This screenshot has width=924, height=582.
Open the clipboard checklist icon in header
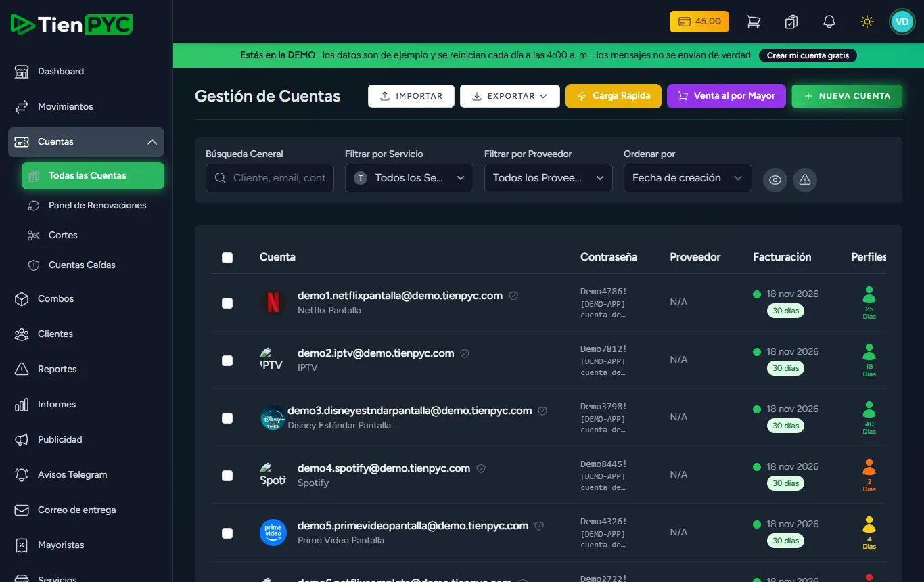pyautogui.click(x=791, y=22)
